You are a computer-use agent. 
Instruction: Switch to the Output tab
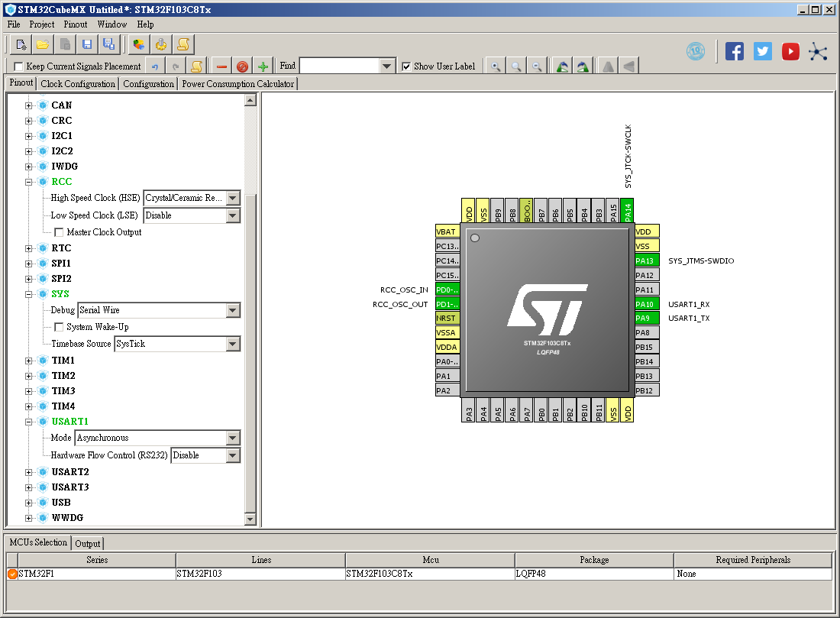point(87,544)
